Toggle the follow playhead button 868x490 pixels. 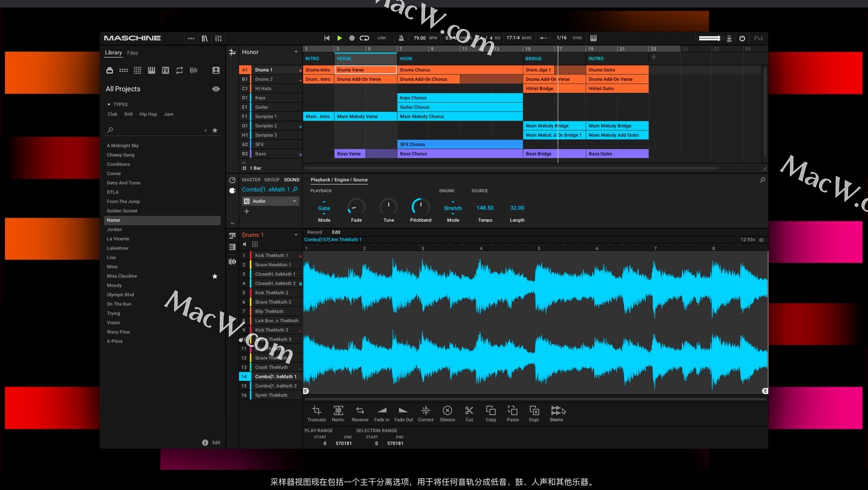(x=543, y=38)
